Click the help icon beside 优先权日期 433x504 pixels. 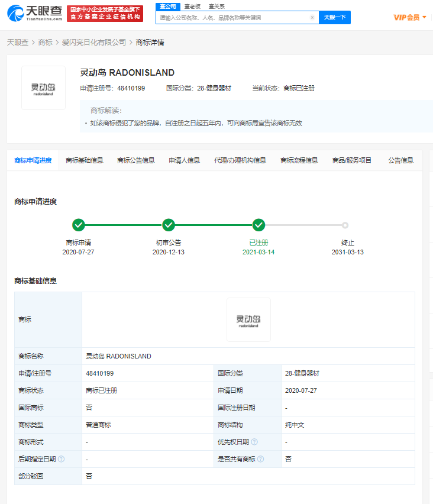click(254, 442)
